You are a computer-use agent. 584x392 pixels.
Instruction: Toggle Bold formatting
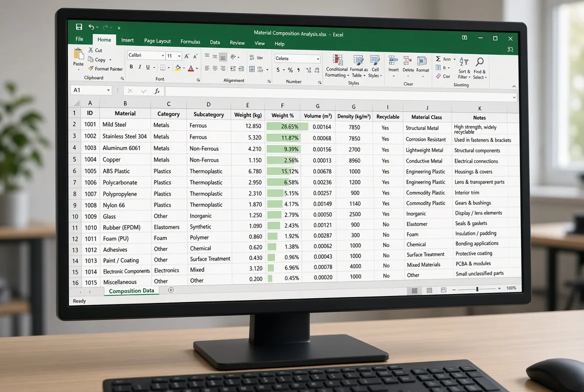point(131,66)
